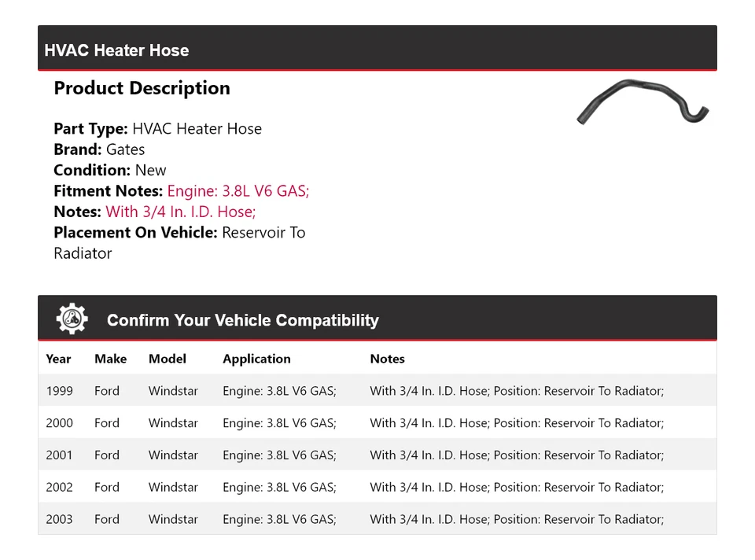This screenshot has width=755, height=560.
Task: Click the Notes column header
Action: (x=387, y=359)
